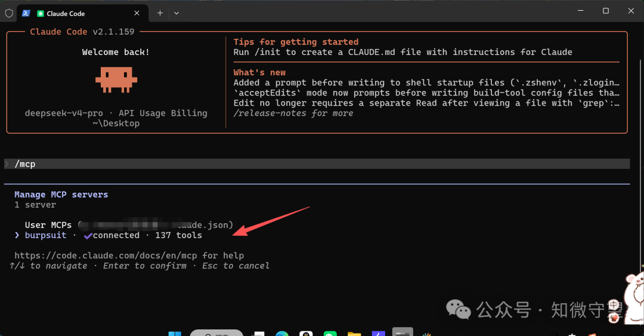Close the Claude Code tab
The height and width of the screenshot is (336, 644).
[137, 13]
